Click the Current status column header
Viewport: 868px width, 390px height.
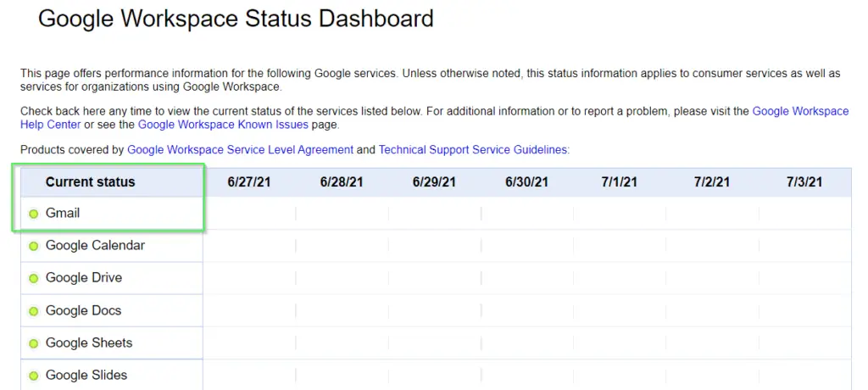90,181
